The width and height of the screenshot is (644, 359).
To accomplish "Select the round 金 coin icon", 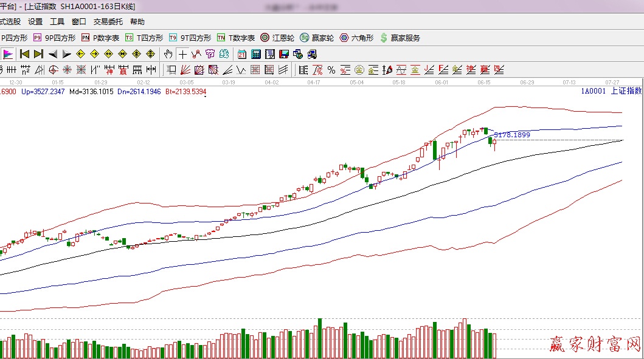I will click(359, 70).
